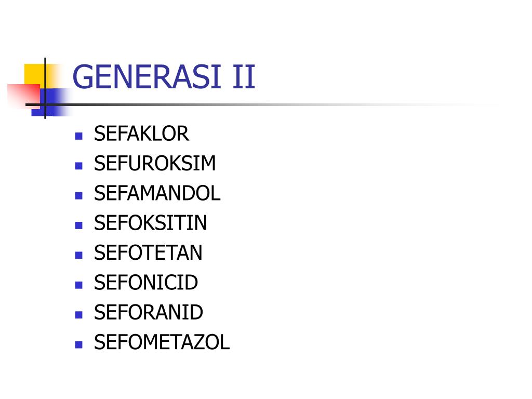Click the blue bullet beside SEFORANID
This screenshot has height=399, width=532.
(79, 315)
